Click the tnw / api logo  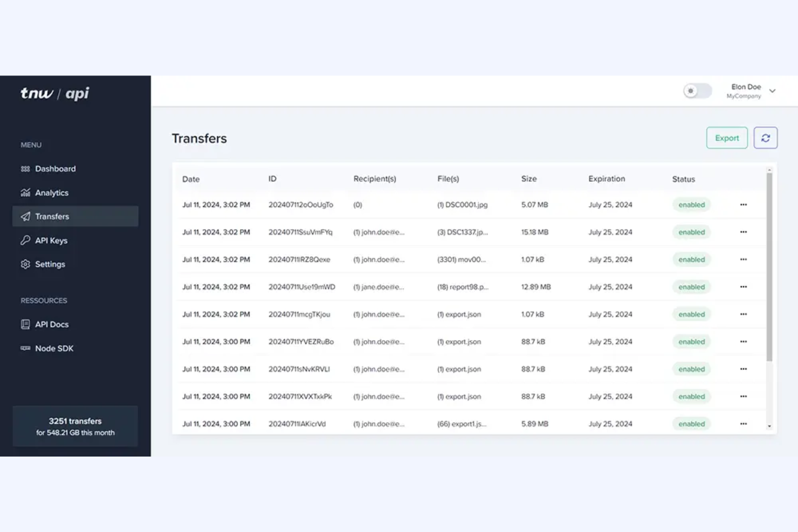[54, 93]
